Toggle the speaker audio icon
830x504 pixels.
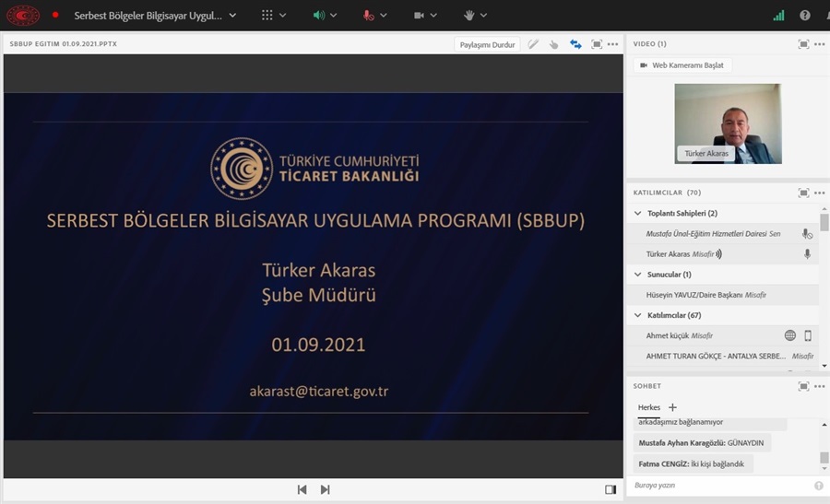coord(319,16)
